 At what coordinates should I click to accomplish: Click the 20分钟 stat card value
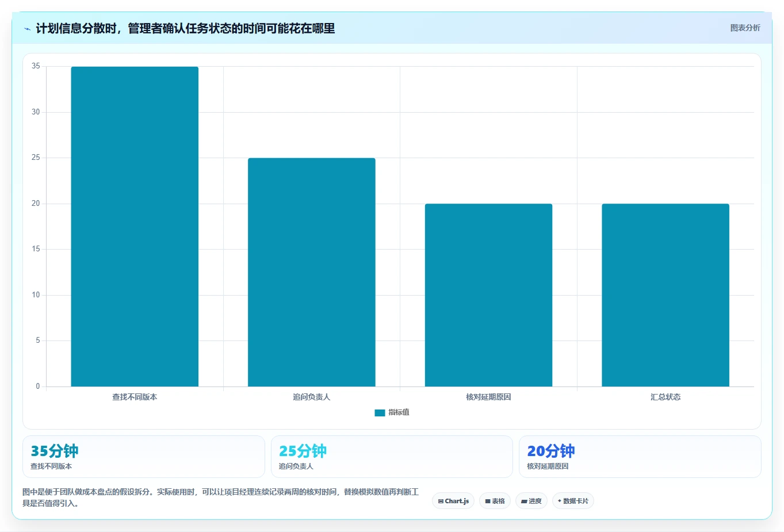point(551,451)
